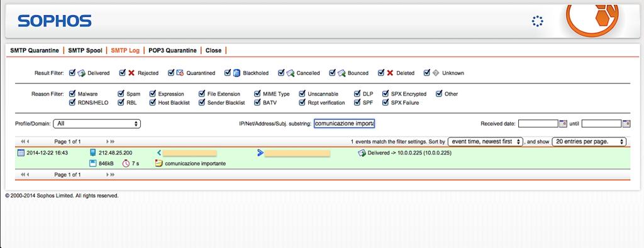Toggle the Cancelled result checkbox
Image resolution: width=644 pixels, height=248 pixels.
point(281,73)
